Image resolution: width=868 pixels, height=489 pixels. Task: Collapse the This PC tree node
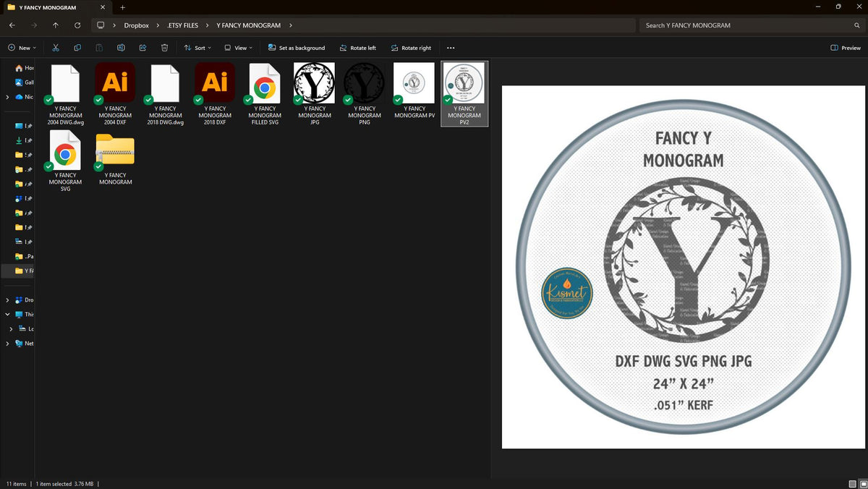(x=8, y=314)
